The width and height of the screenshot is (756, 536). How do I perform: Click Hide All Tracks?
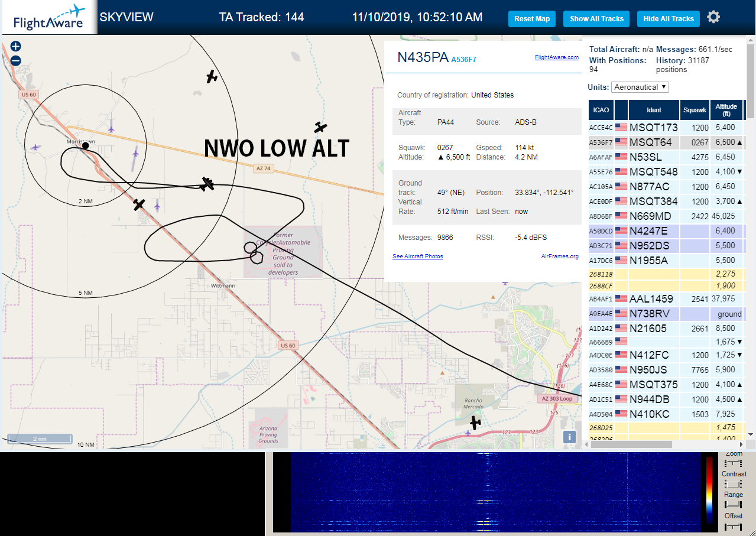point(669,19)
